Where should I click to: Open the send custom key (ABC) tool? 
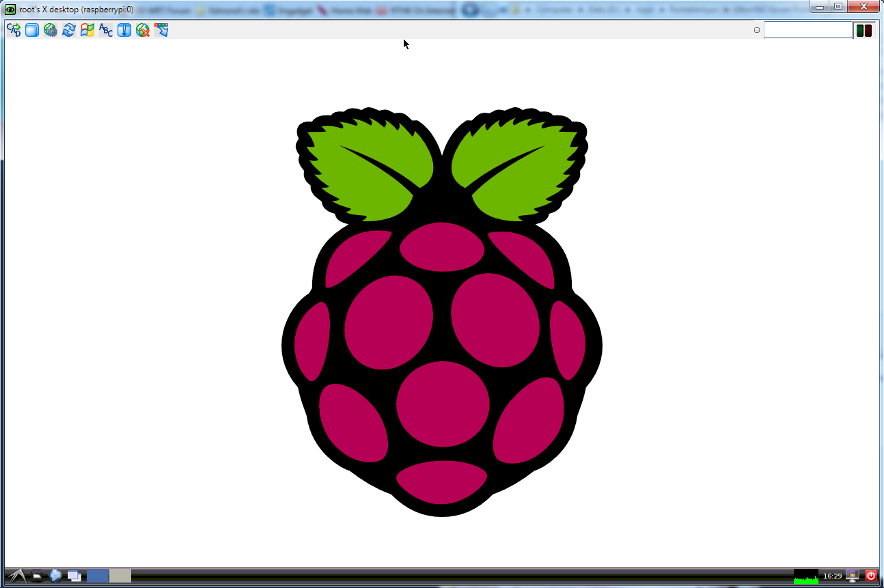(106, 30)
